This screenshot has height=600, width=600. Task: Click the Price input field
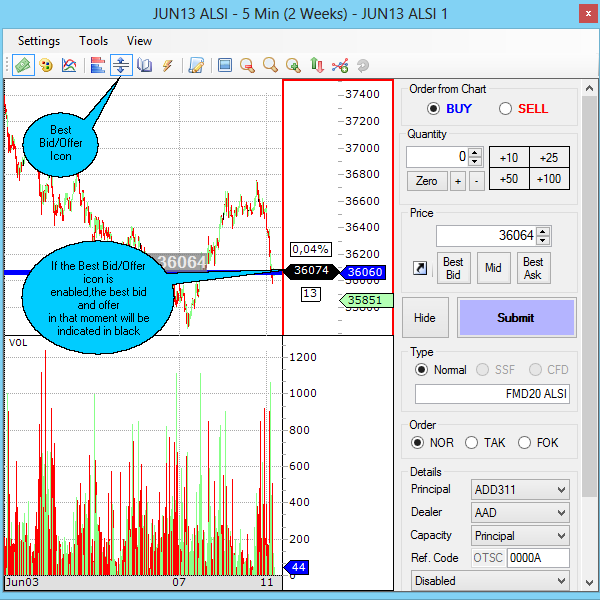pyautogui.click(x=485, y=236)
